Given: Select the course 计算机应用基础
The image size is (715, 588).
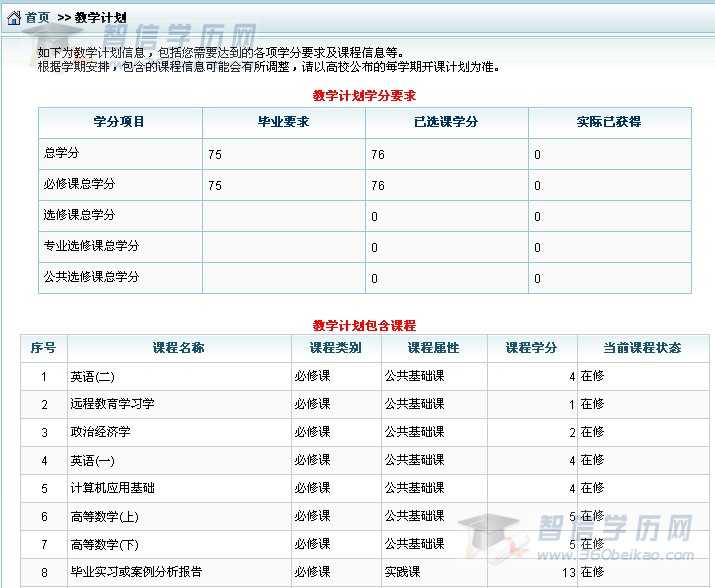Looking at the screenshot, I should (x=112, y=488).
